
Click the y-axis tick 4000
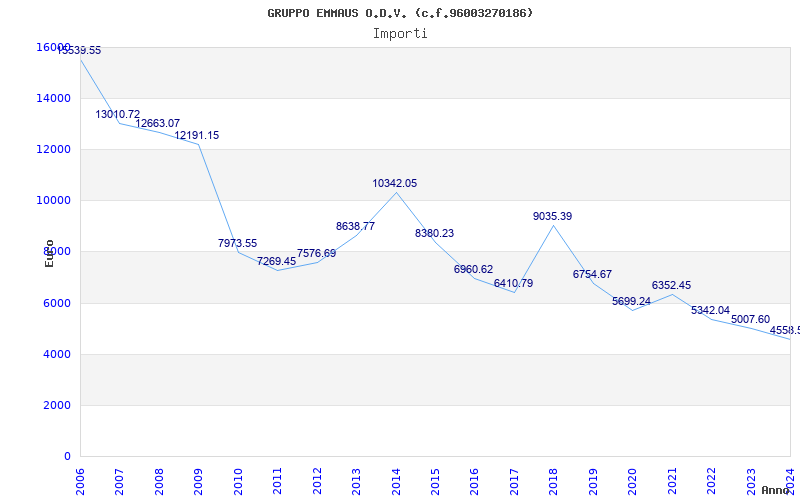pos(56,354)
